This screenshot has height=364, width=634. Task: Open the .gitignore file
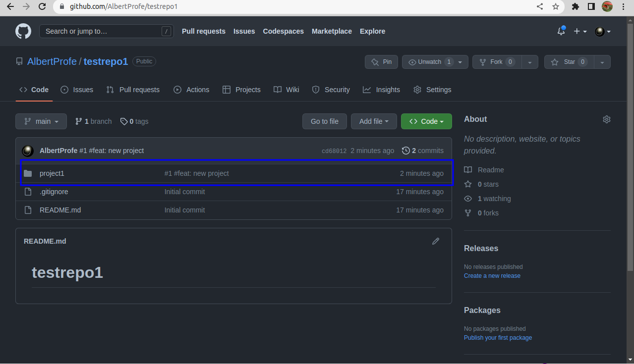[x=54, y=192]
